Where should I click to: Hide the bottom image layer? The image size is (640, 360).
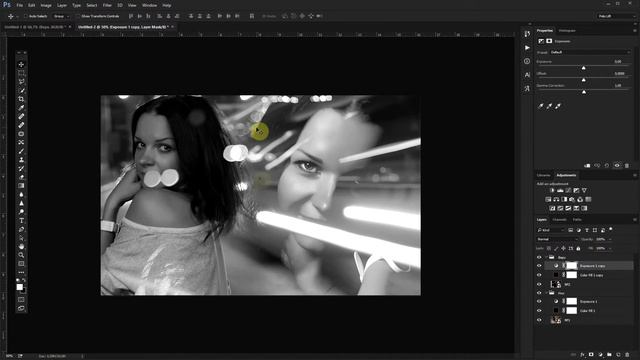point(539,320)
